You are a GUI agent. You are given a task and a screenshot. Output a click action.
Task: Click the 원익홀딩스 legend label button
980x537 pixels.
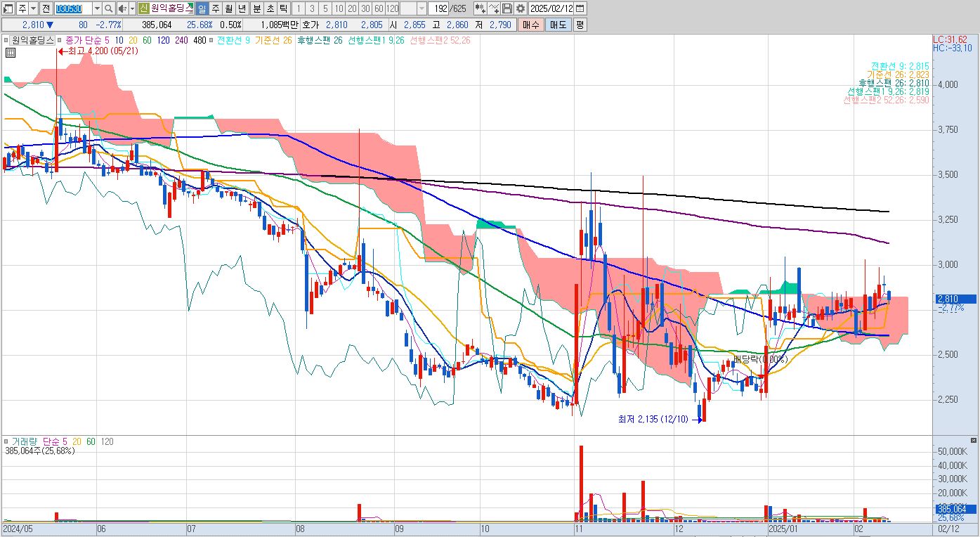(x=33, y=40)
